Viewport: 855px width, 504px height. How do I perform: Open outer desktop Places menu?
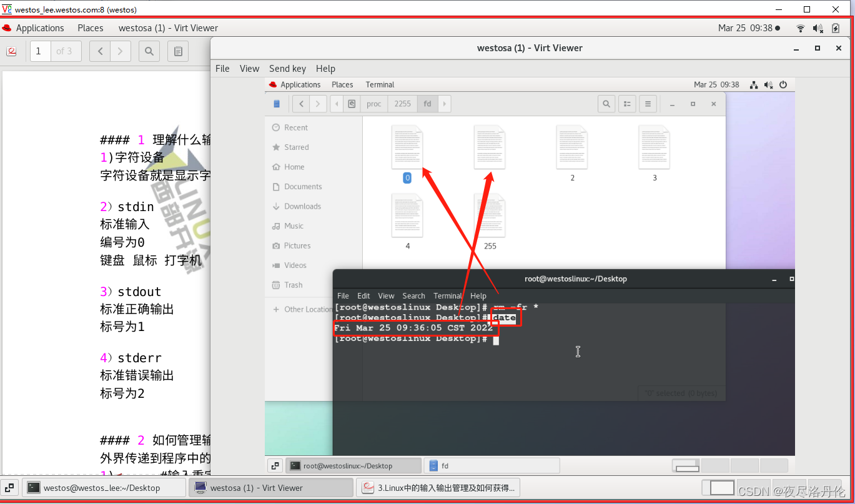point(91,28)
